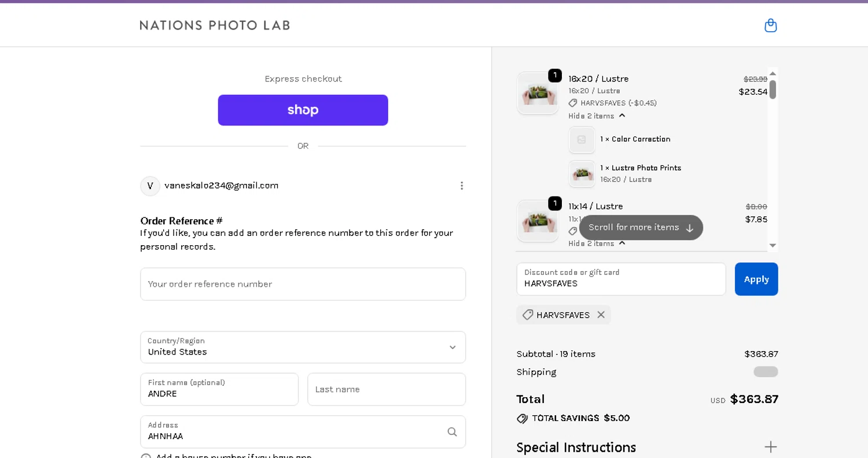Collapse items under 16x20 / Lustre
This screenshot has width=868, height=458.
(x=597, y=116)
